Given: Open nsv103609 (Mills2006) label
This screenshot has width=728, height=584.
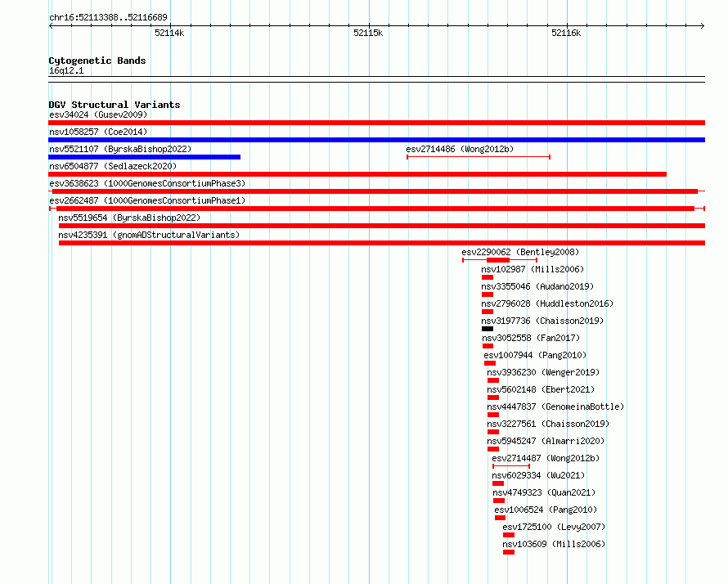Looking at the screenshot, I should pyautogui.click(x=554, y=544).
